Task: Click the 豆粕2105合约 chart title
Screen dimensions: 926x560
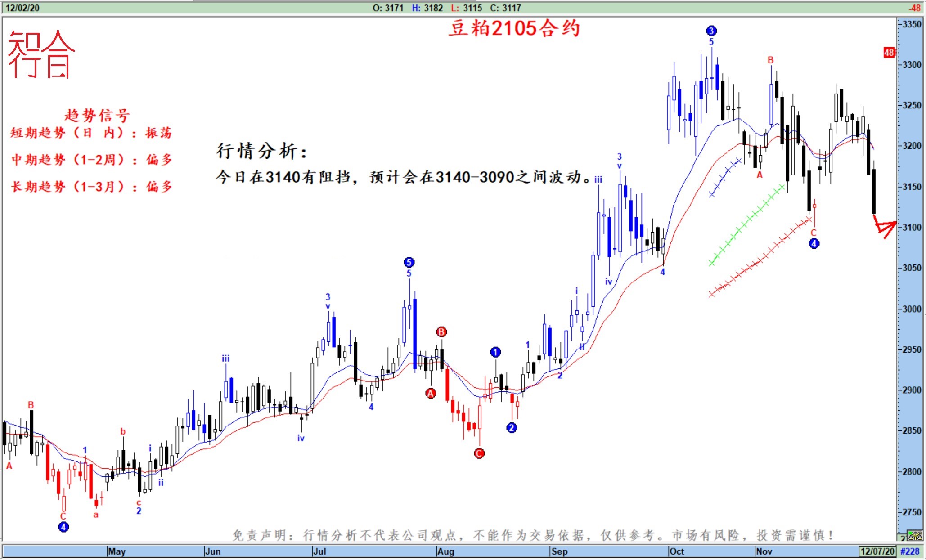Action: point(514,28)
